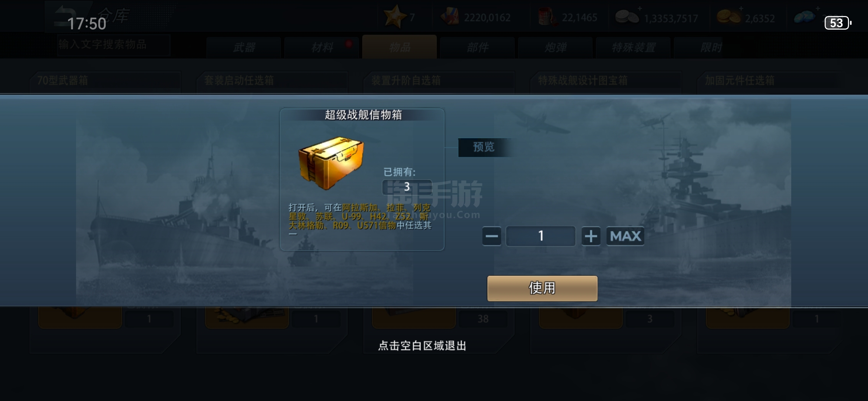Set quantity to MAX
This screenshot has width=868, height=401.
(625, 236)
